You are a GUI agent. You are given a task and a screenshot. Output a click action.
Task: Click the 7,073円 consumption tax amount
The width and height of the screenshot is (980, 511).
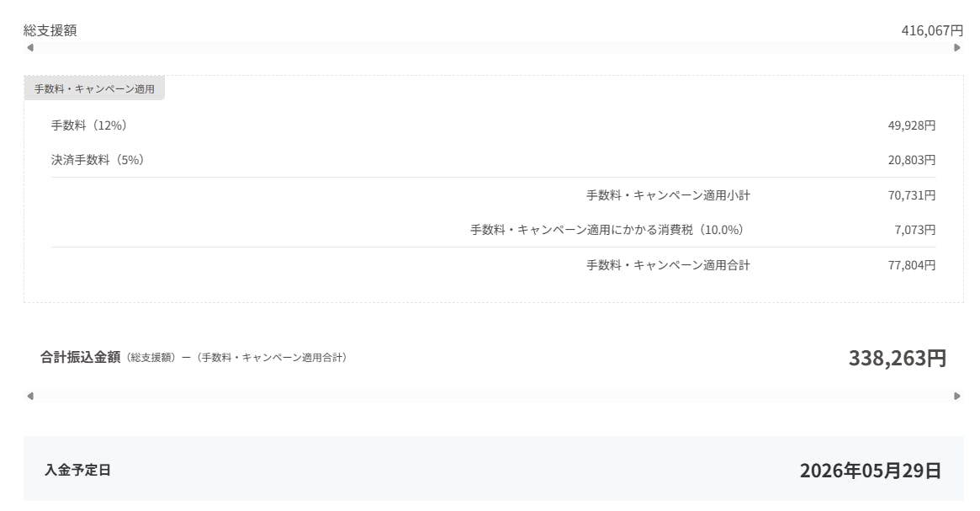point(915,230)
